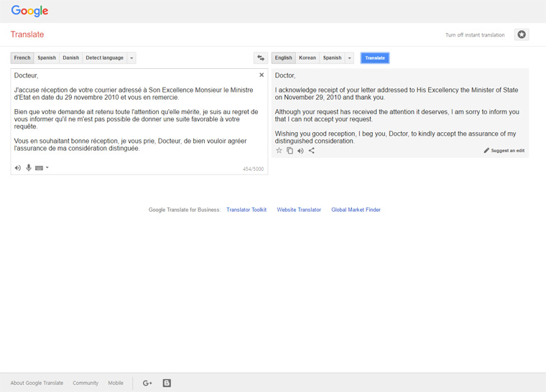This screenshot has width=546, height=392.
Task: Clear the source text with X
Action: (x=262, y=75)
